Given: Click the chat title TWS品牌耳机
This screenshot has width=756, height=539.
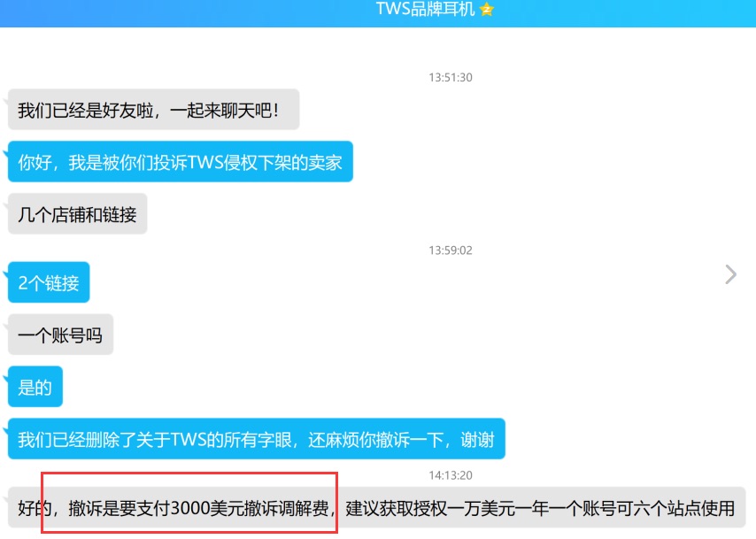Looking at the screenshot, I should tap(425, 9).
